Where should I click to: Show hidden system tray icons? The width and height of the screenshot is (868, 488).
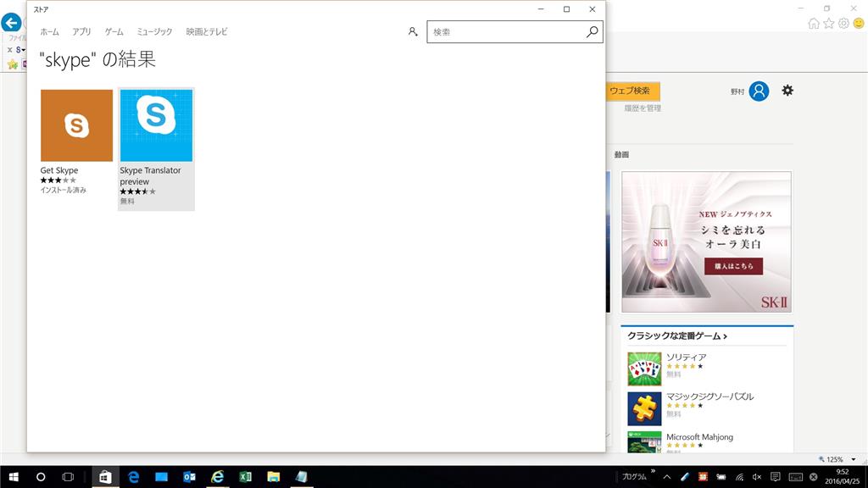pos(667,477)
